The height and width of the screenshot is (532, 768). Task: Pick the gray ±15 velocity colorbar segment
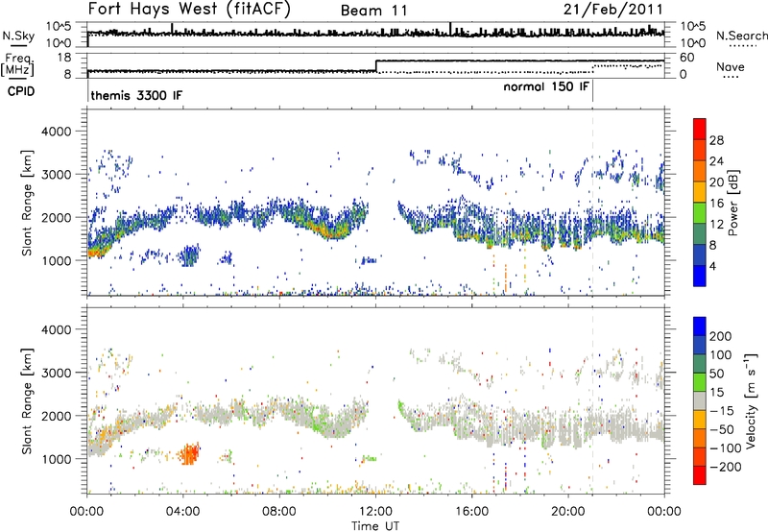click(x=700, y=401)
